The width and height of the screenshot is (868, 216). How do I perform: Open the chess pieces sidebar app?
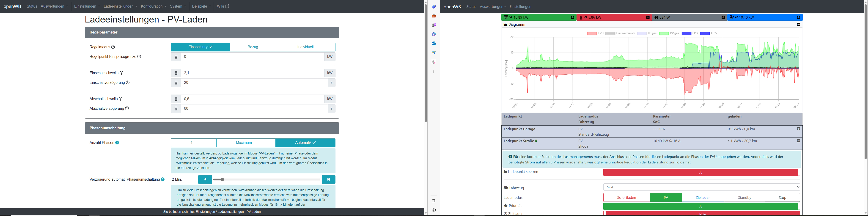point(434,25)
